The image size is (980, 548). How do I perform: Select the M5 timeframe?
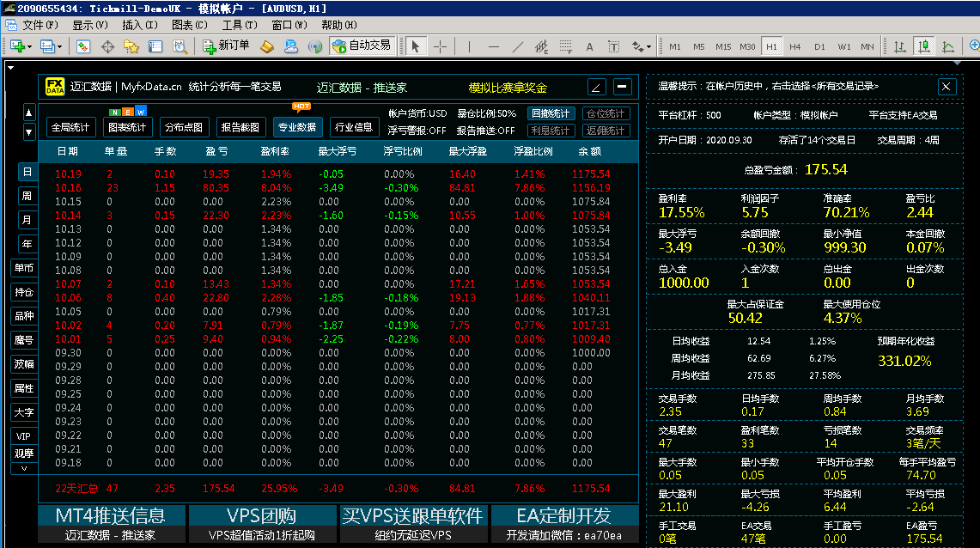pos(699,47)
